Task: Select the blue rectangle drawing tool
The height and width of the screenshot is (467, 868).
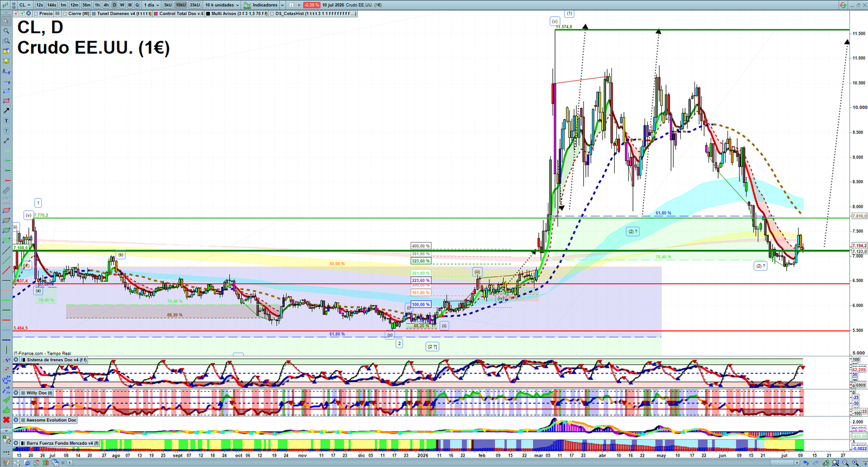Action: pyautogui.click(x=6, y=90)
